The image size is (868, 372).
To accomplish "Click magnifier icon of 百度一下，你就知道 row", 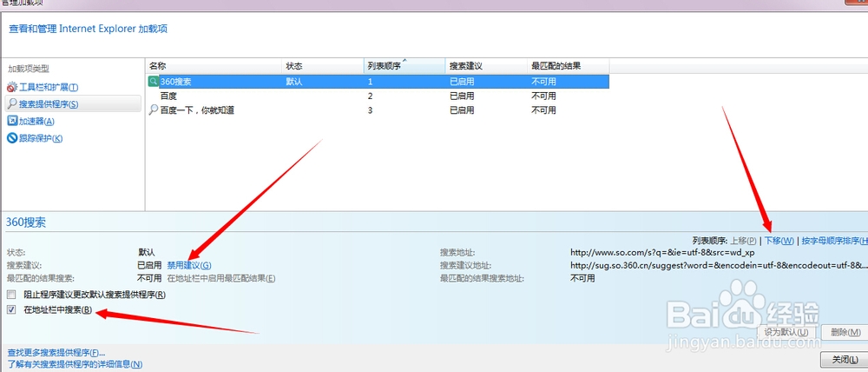I will pos(154,110).
